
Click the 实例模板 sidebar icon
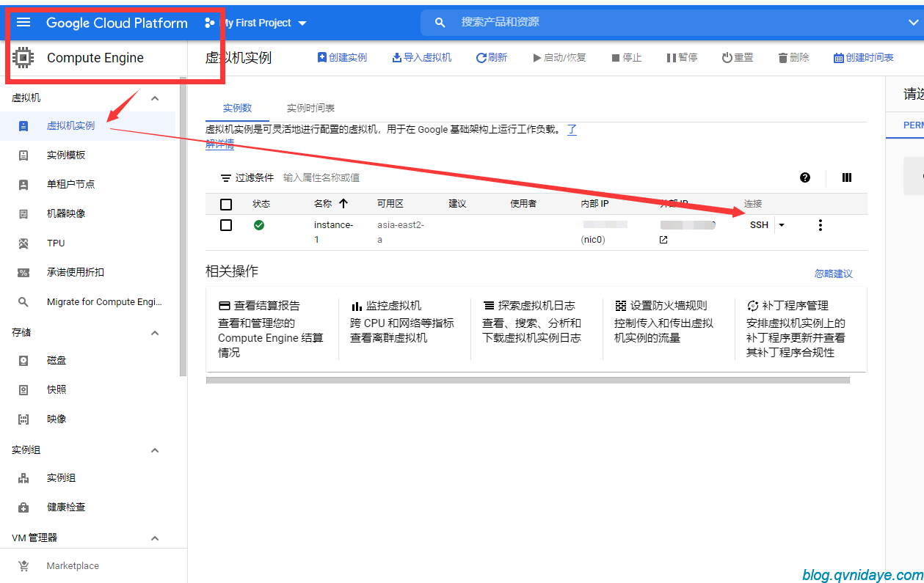coord(23,155)
